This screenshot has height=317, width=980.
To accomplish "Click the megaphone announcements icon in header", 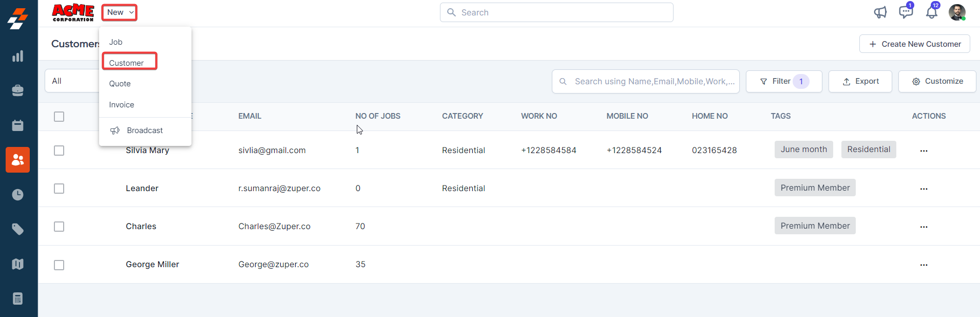I will click(880, 12).
